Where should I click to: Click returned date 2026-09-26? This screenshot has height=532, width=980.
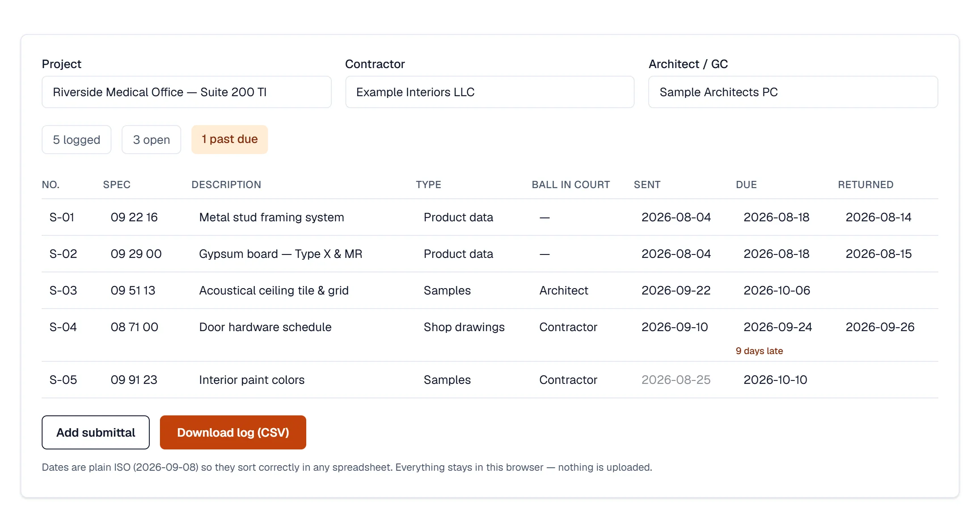pyautogui.click(x=880, y=327)
